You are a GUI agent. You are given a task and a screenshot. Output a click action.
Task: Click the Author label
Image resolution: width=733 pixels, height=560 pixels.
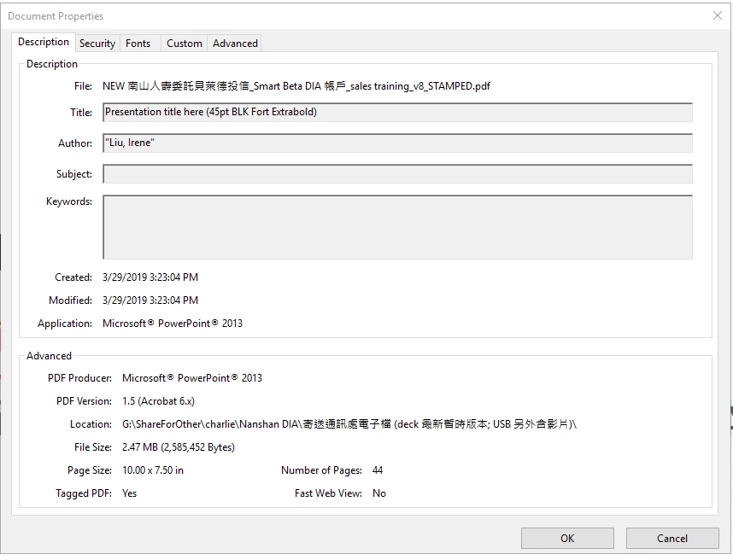tap(75, 143)
